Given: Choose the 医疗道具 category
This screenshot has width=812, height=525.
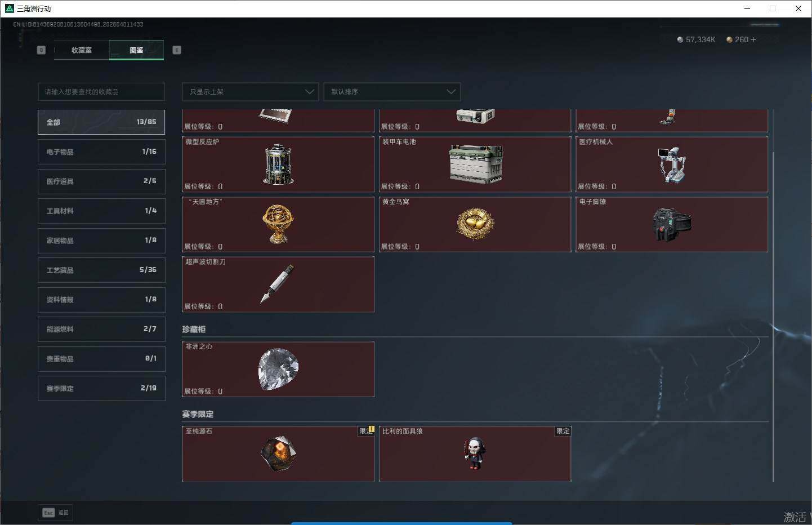Looking at the screenshot, I should (x=101, y=181).
